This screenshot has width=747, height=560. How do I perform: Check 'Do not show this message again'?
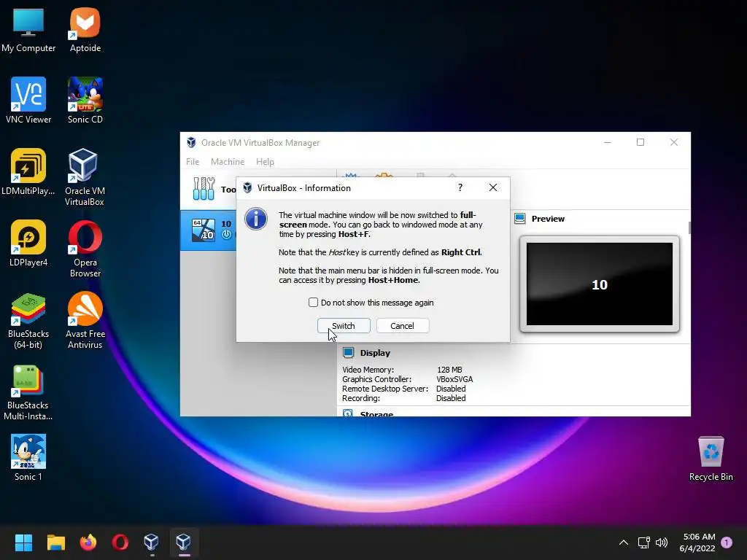313,303
